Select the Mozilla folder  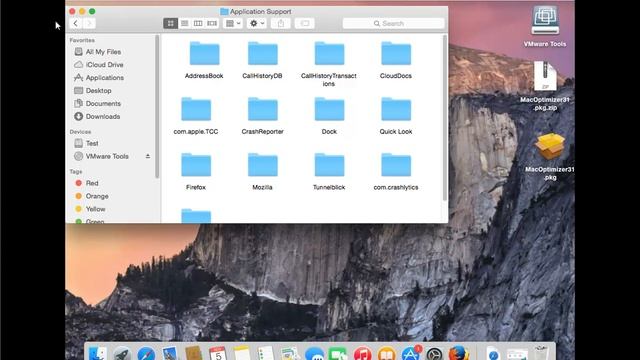[262, 172]
